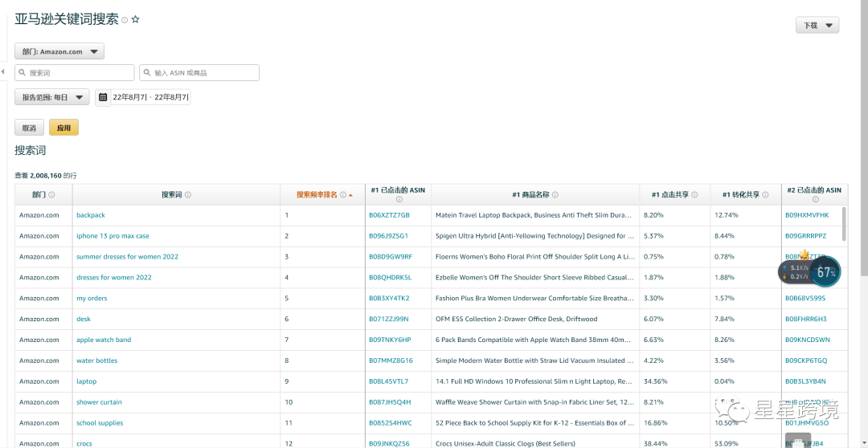Open the laptop search term link
Viewport: 868px width, 448px height.
click(x=86, y=381)
